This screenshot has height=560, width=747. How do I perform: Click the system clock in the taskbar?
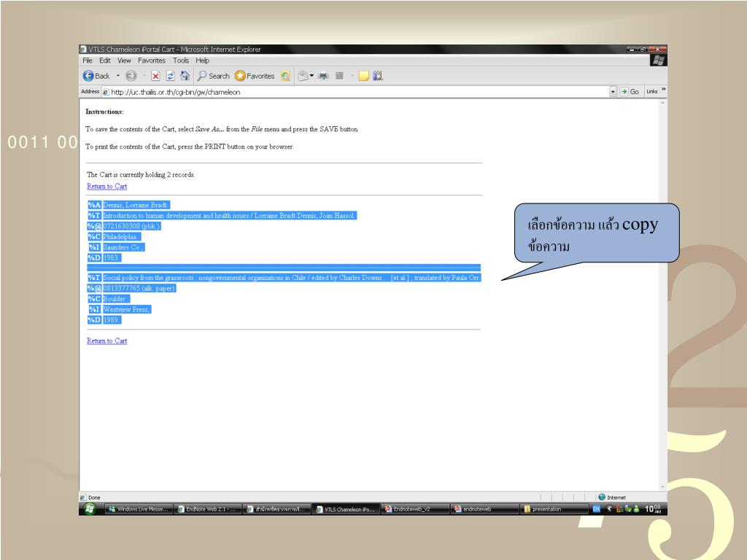(x=653, y=509)
